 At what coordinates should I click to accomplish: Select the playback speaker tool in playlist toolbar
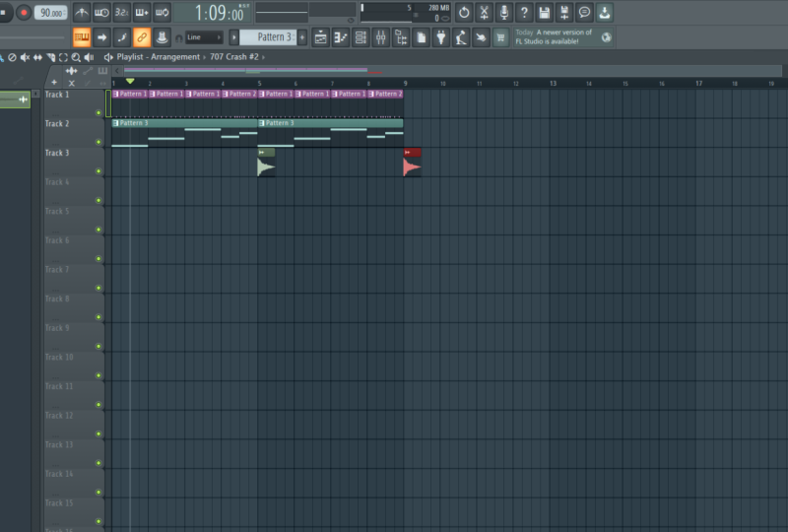(x=89, y=57)
